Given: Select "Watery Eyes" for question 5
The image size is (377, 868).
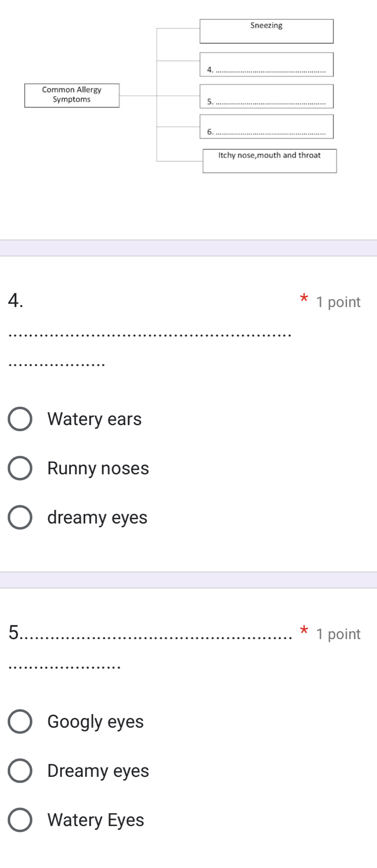Looking at the screenshot, I should coord(20,820).
